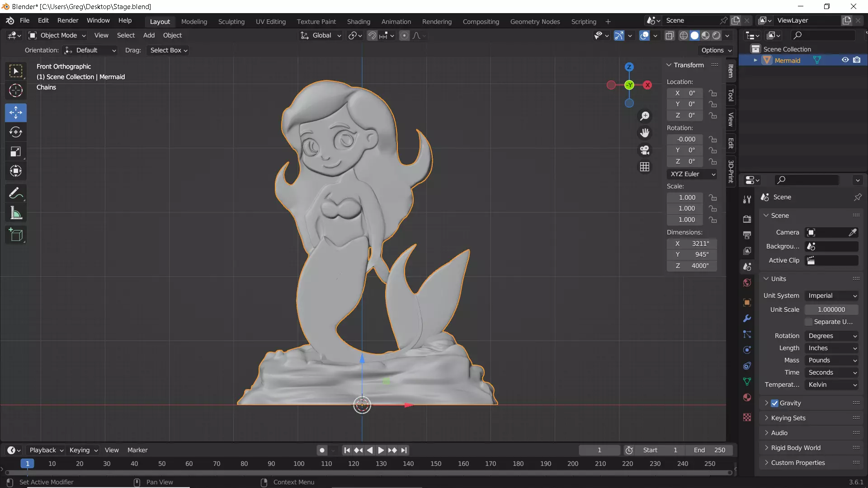Open Orientation Default dropdown

click(x=90, y=50)
